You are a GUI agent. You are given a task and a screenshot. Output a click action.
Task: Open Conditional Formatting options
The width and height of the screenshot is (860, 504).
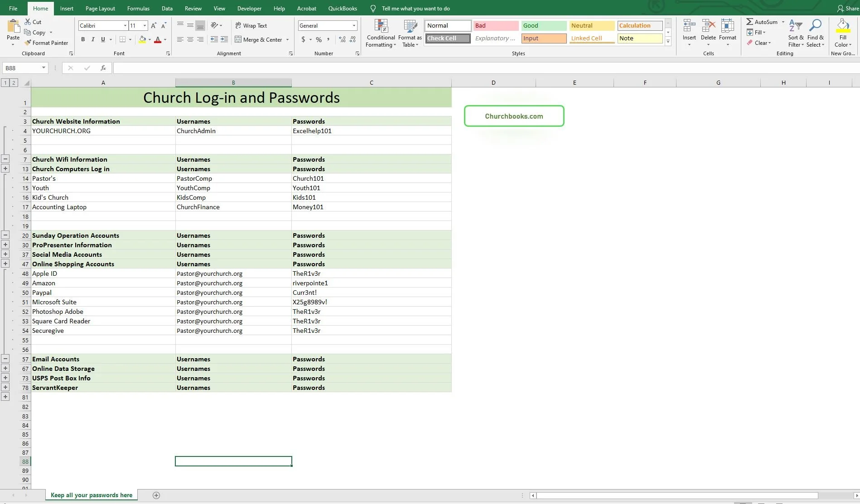click(x=381, y=33)
